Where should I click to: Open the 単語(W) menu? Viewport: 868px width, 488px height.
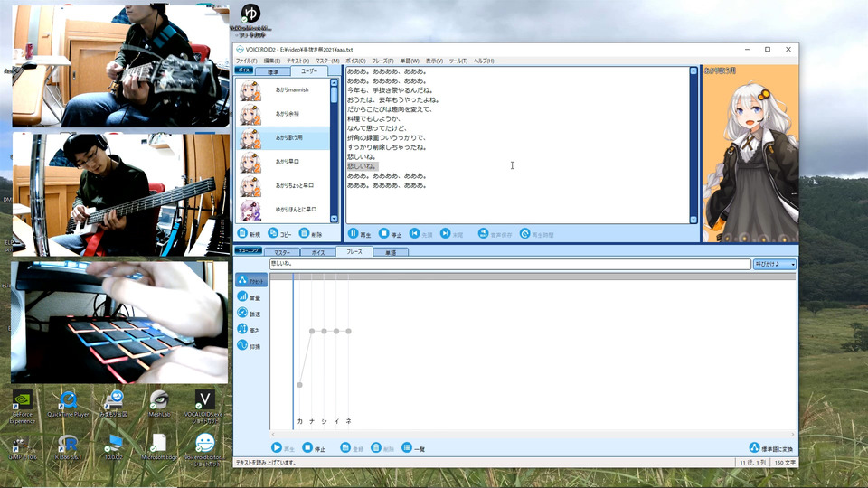click(410, 61)
